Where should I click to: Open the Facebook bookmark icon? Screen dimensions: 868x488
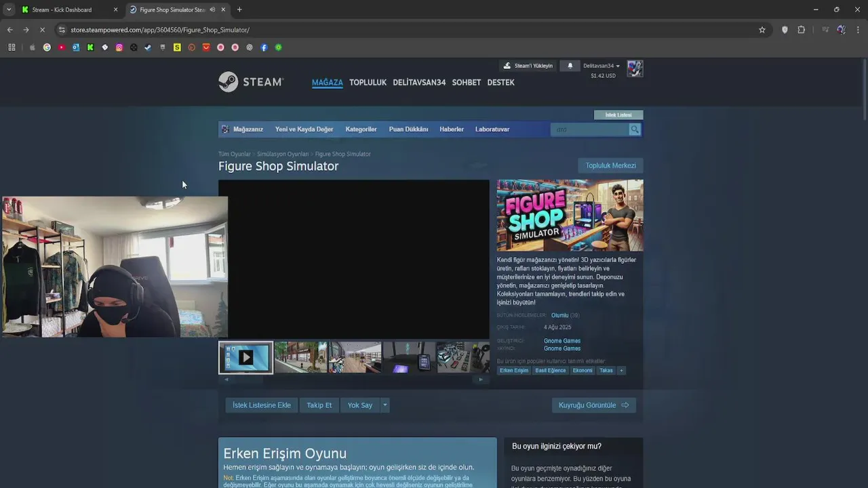coord(264,47)
